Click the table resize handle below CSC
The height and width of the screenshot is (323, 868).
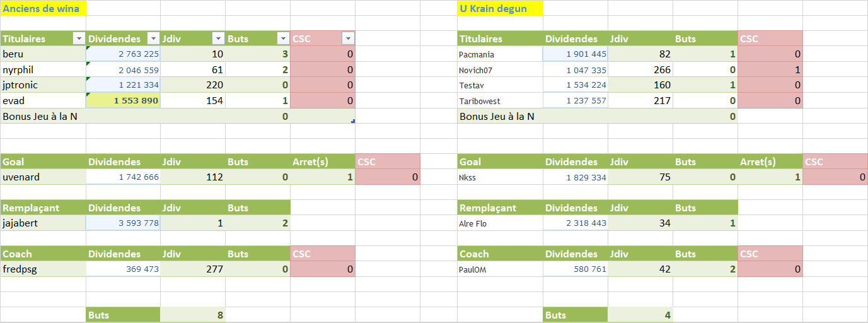coord(353,121)
